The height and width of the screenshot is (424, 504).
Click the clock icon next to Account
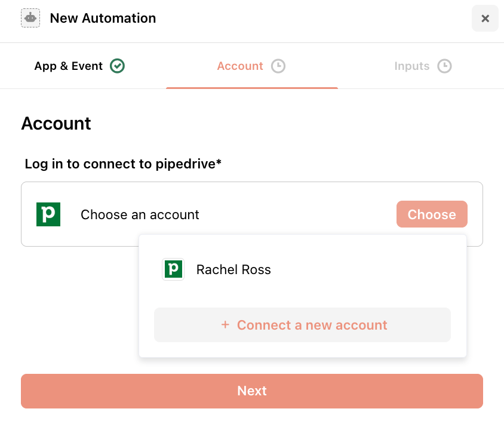[278, 66]
